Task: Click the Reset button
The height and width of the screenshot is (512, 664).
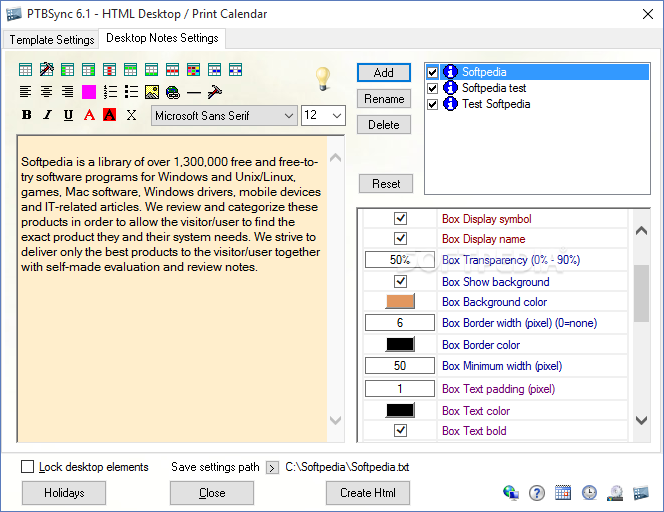Action: (386, 184)
